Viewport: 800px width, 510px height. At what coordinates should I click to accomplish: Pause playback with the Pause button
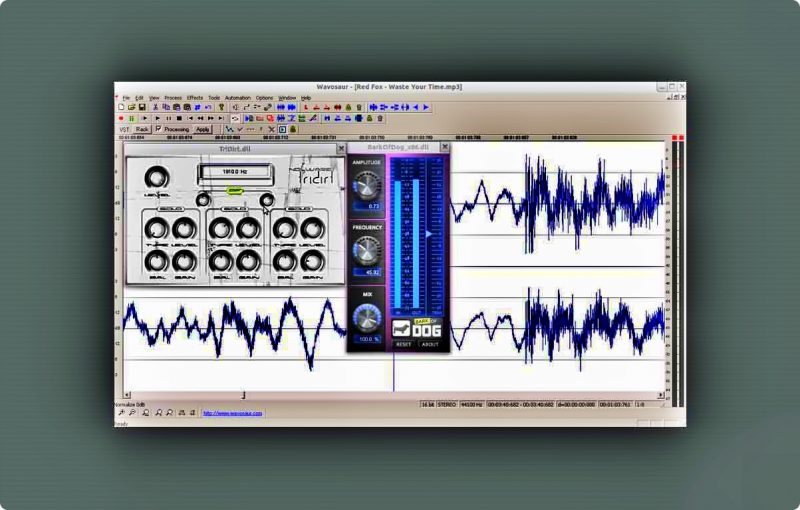[x=168, y=118]
